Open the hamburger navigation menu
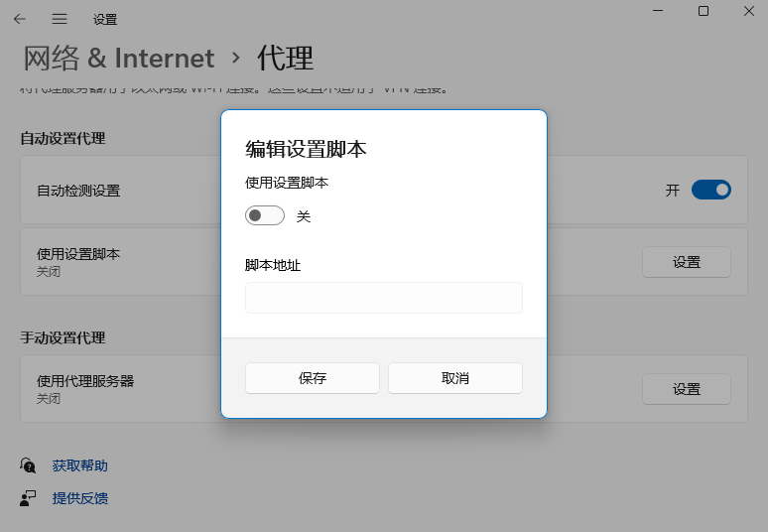The width and height of the screenshot is (768, 532). coord(60,19)
